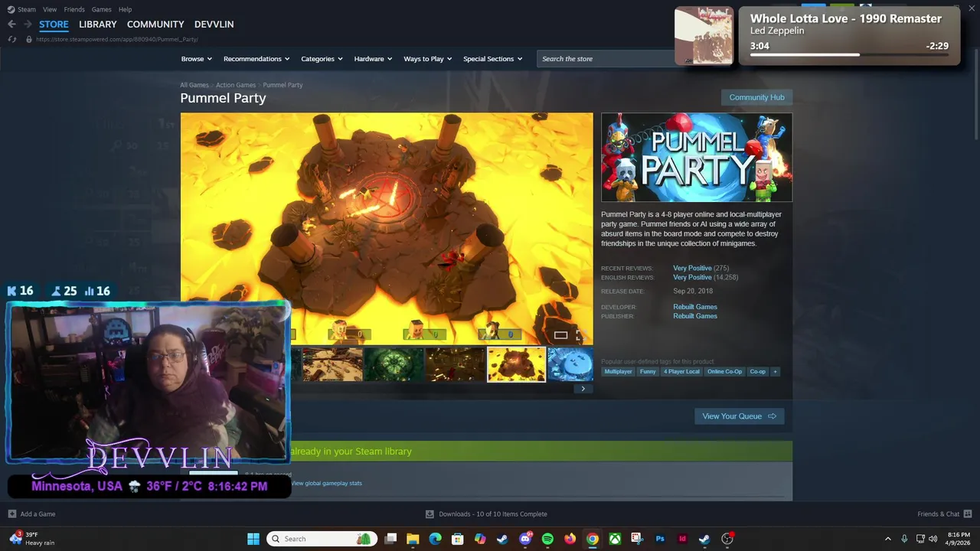
Task: Open the Community Hub
Action: (756, 97)
